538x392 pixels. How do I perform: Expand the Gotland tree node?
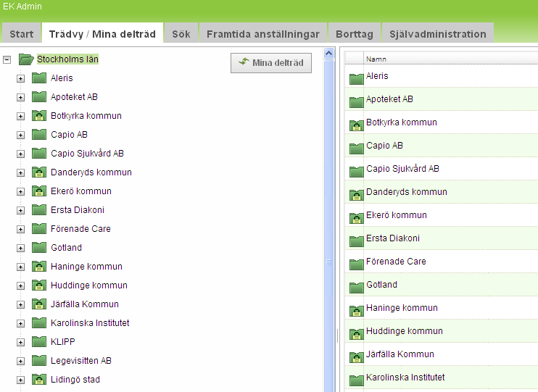pos(20,249)
